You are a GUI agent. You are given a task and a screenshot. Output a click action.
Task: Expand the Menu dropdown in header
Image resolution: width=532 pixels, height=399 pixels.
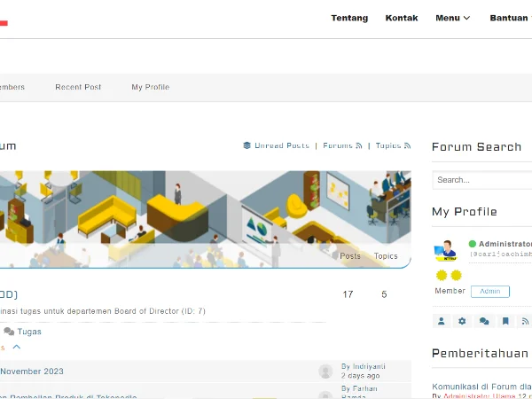pos(452,18)
